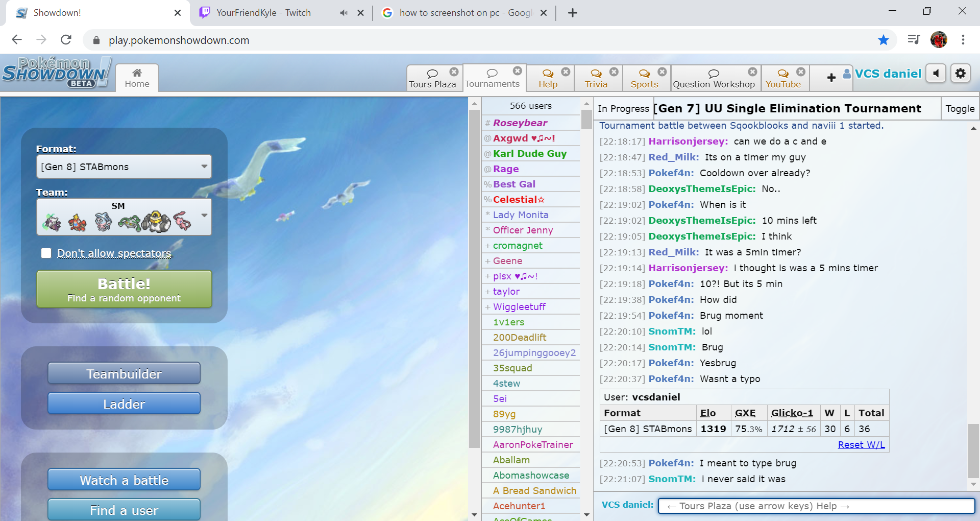The width and height of the screenshot is (980, 521).
Task: Switch to the Help room tab
Action: pyautogui.click(x=548, y=78)
